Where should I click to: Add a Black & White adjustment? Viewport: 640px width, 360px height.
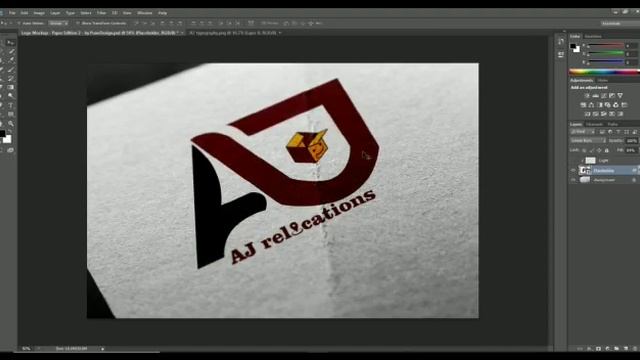tap(600, 105)
